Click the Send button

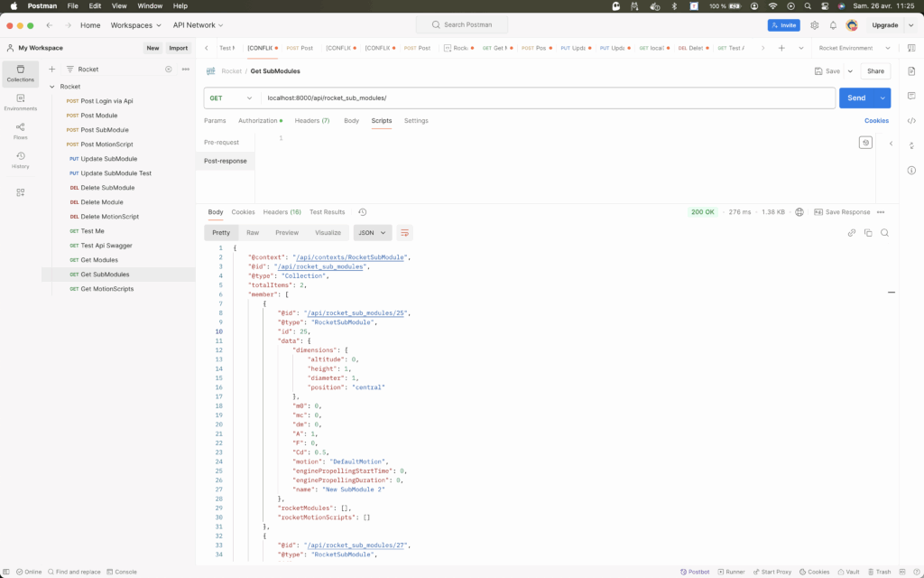857,98
